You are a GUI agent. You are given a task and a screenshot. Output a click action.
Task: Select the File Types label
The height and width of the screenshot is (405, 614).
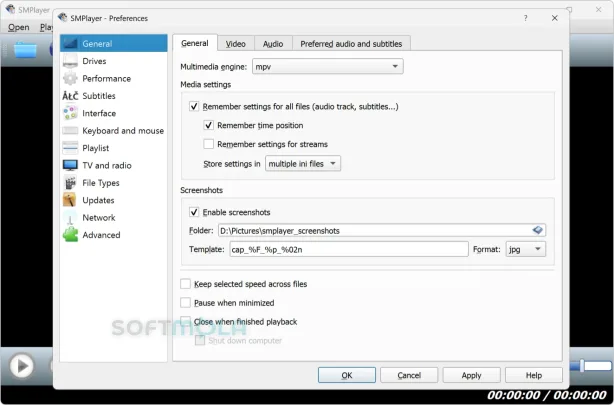point(101,183)
